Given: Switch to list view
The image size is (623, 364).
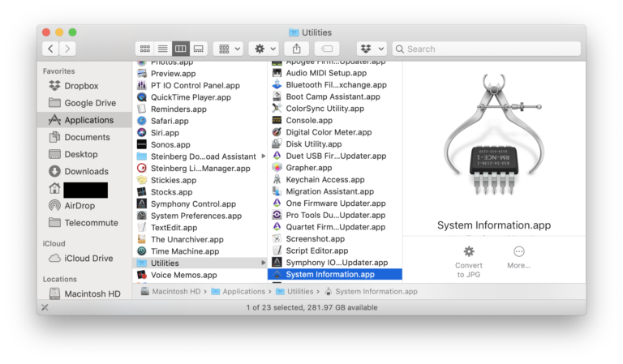Looking at the screenshot, I should pyautogui.click(x=163, y=49).
